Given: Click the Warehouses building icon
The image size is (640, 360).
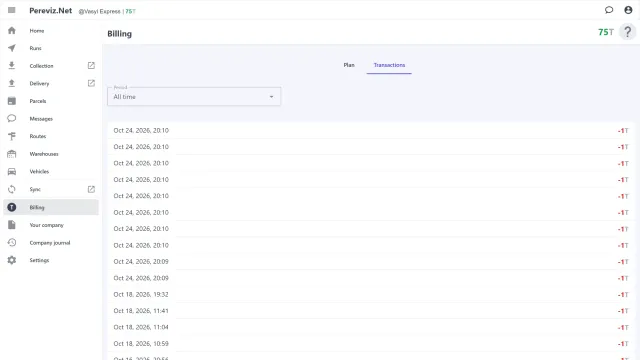Looking at the screenshot, I should point(12,154).
